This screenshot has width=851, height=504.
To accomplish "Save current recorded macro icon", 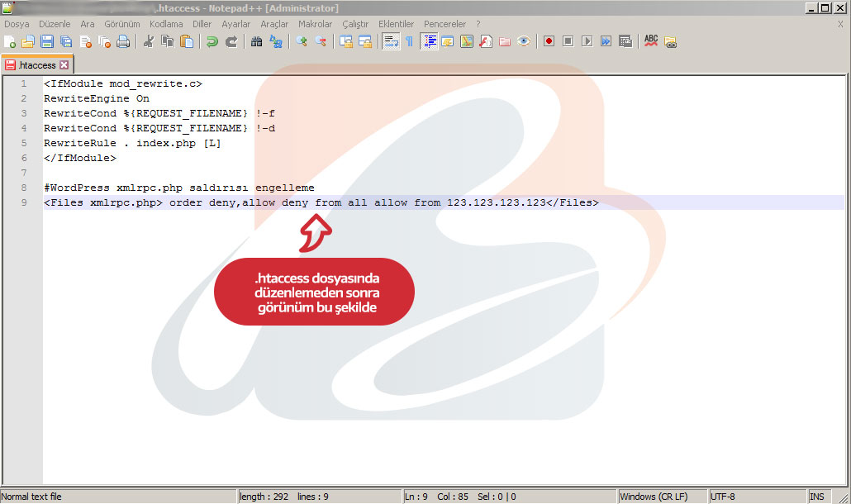I will point(625,41).
